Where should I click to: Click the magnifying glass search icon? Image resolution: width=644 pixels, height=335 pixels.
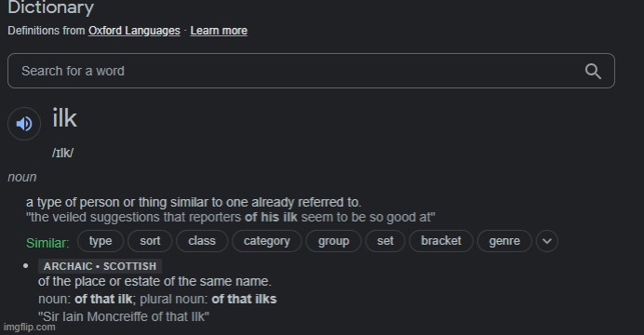pos(593,71)
